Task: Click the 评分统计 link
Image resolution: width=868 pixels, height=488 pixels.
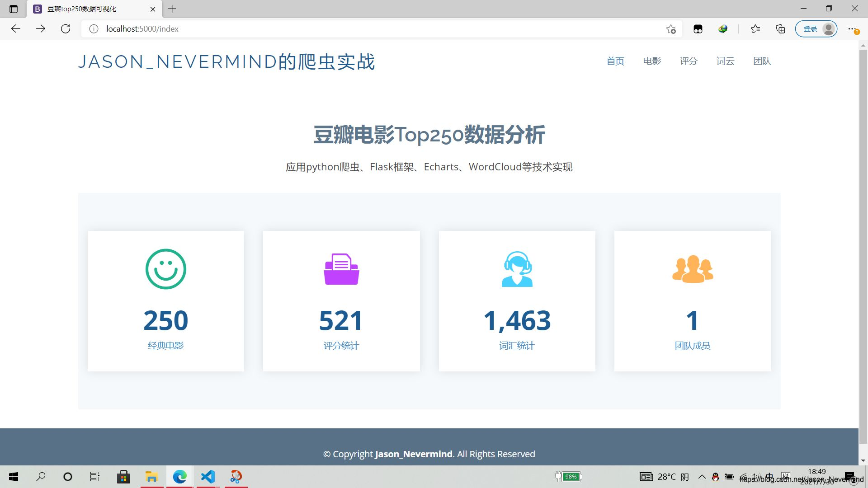Action: [341, 346]
